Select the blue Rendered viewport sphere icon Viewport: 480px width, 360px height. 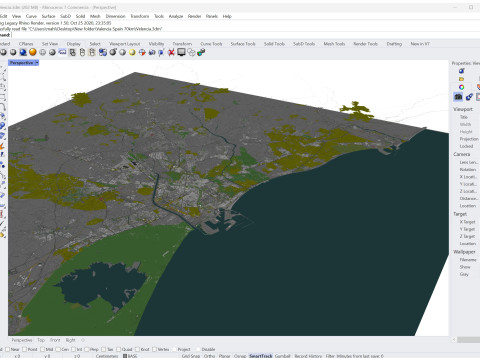23,52
